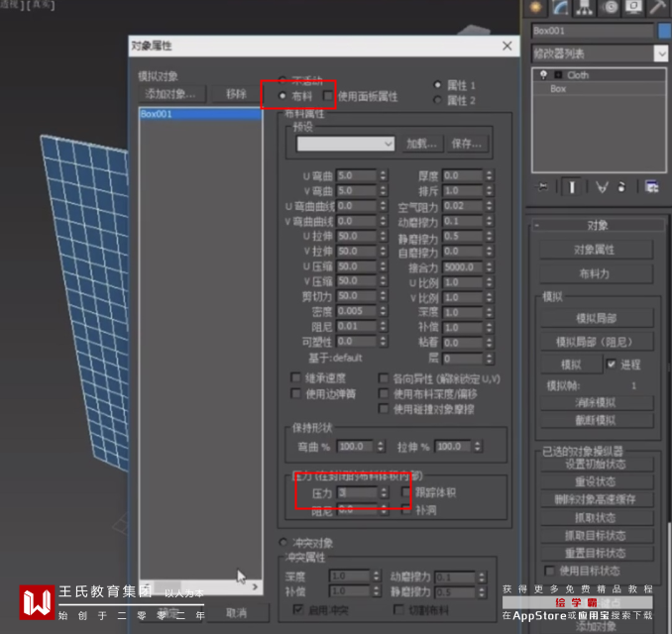Click the 保存... preset button
Image resolution: width=672 pixels, height=634 pixels.
[x=466, y=144]
